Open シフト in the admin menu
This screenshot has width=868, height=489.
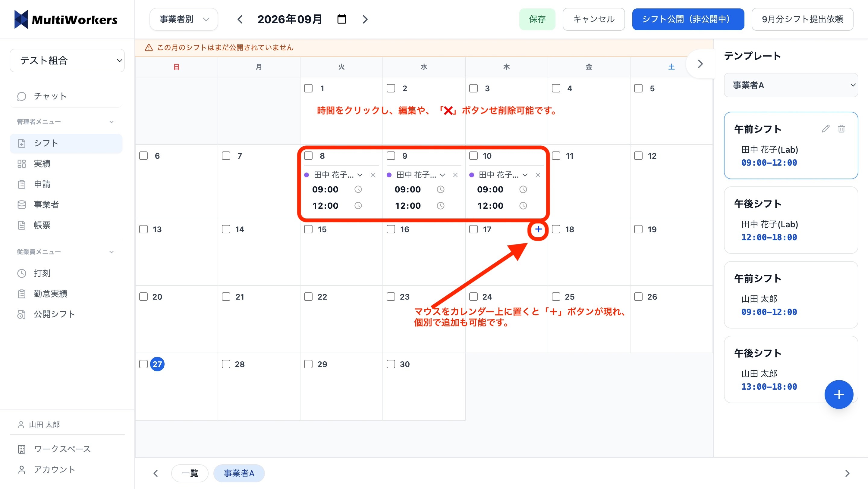click(66, 143)
